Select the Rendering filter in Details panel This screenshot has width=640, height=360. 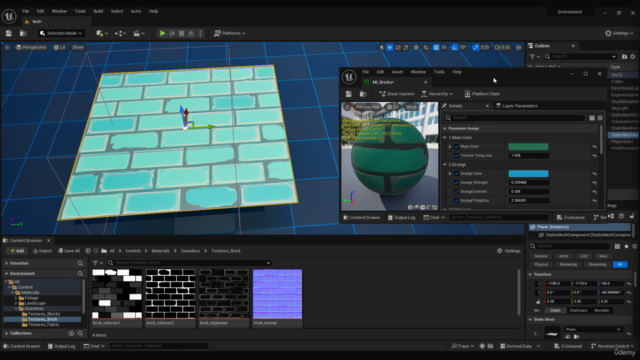(x=568, y=264)
